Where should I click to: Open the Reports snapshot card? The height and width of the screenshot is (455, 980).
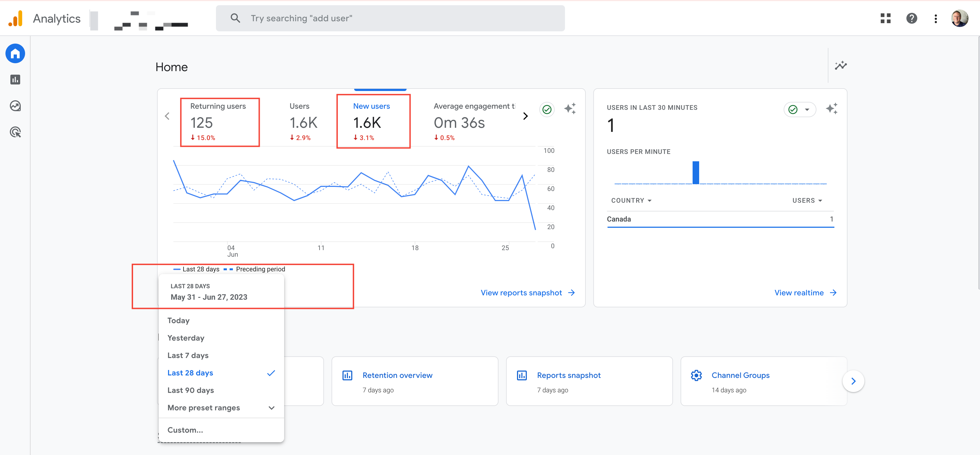[x=589, y=381]
